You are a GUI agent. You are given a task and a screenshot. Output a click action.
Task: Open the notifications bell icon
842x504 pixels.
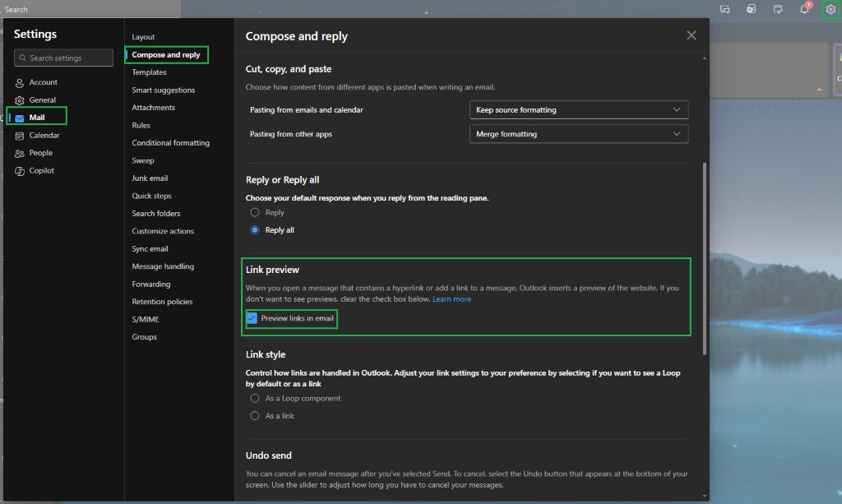point(805,9)
